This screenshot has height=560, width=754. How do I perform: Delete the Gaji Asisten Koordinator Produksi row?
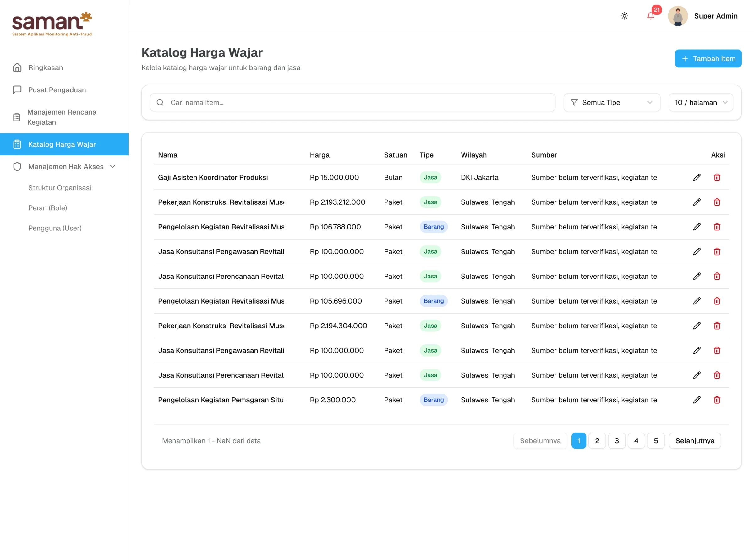coord(717,177)
